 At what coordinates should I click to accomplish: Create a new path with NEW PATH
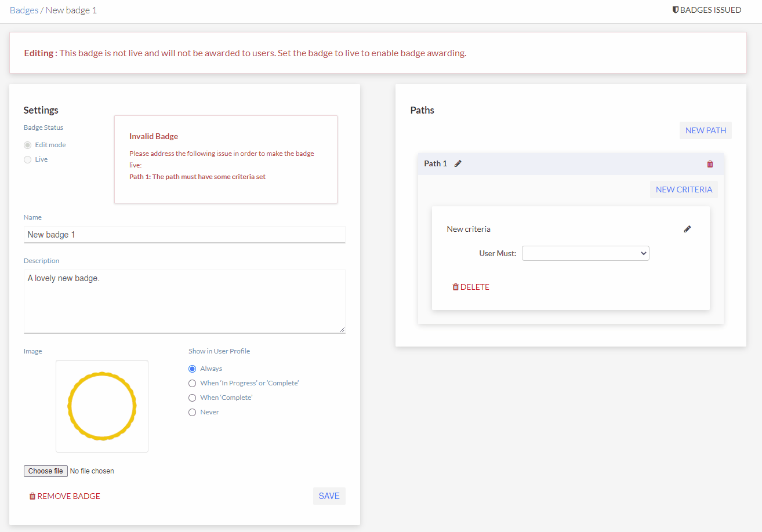(x=705, y=130)
